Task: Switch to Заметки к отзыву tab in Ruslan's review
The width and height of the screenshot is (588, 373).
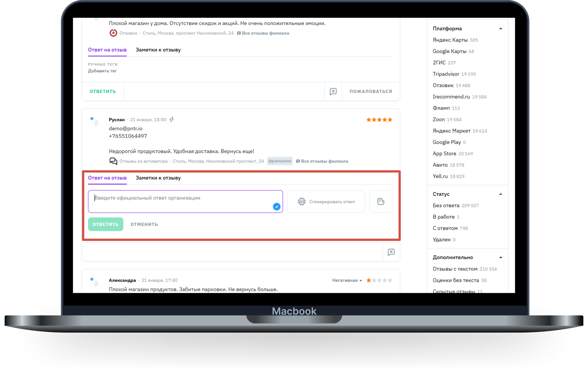Action: point(158,178)
